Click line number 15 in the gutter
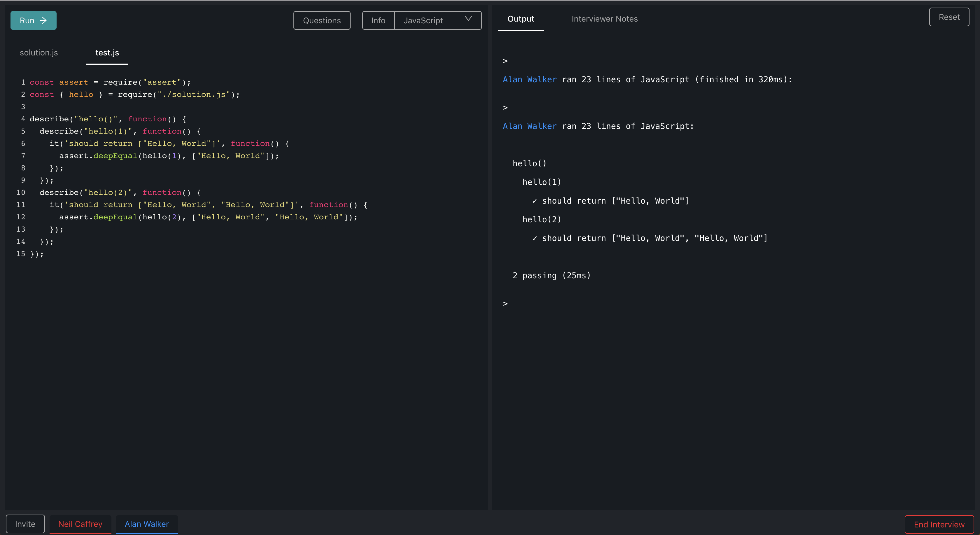 click(20, 254)
